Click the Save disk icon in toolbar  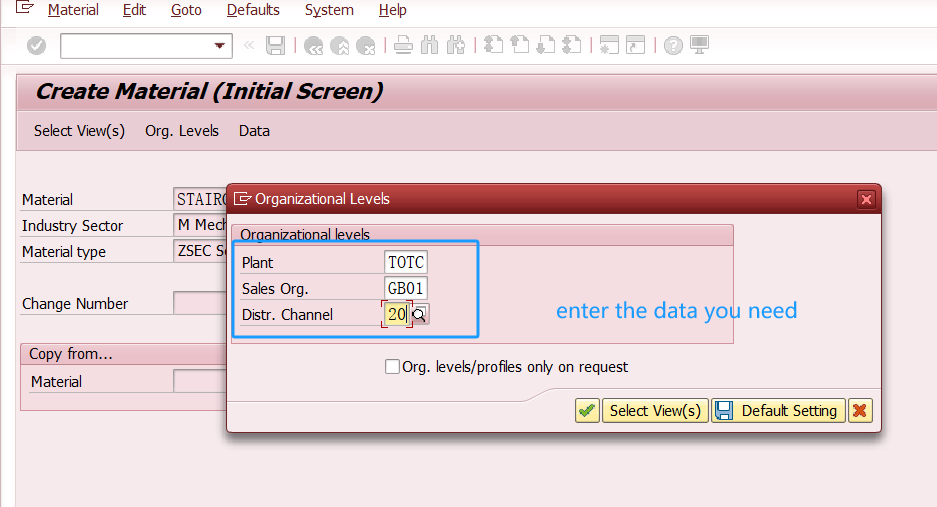[x=276, y=45]
